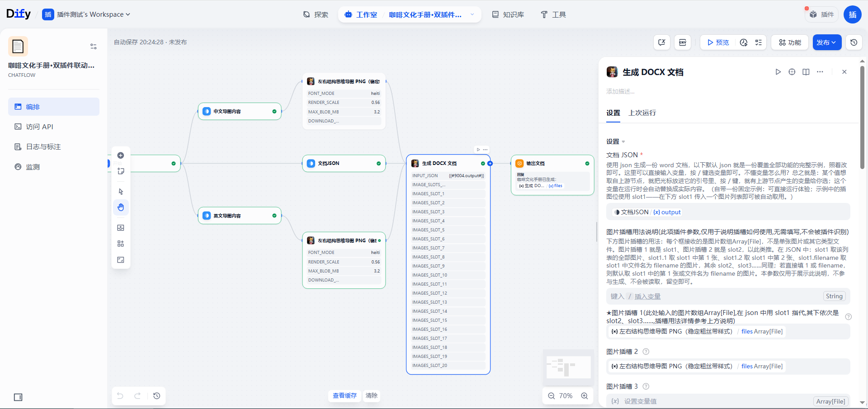This screenshot has width=868, height=409.
Task: Open change history next to redo
Action: 157,396
